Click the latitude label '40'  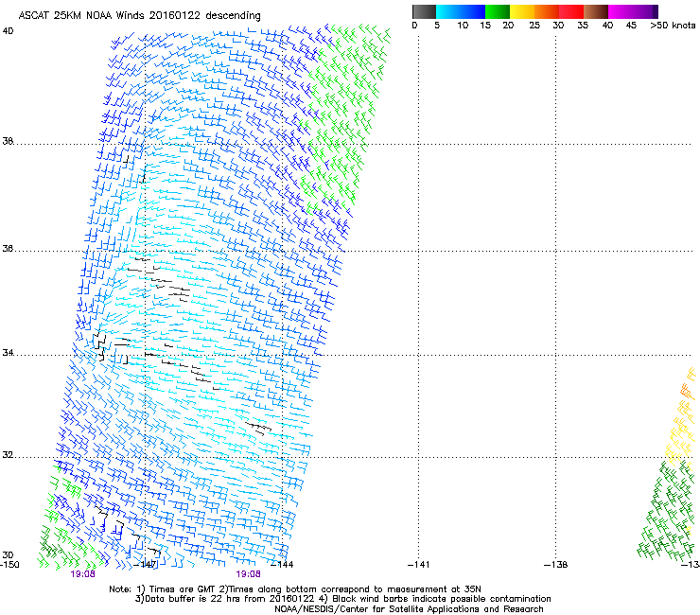pyautogui.click(x=8, y=31)
